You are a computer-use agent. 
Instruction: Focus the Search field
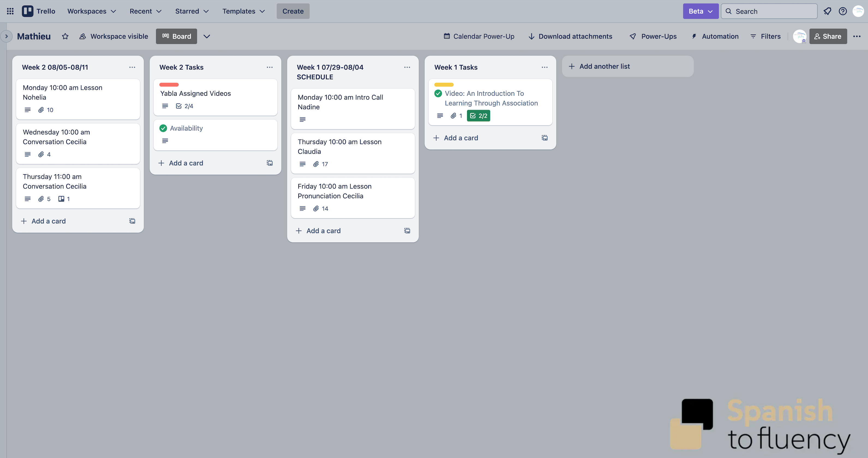click(769, 11)
